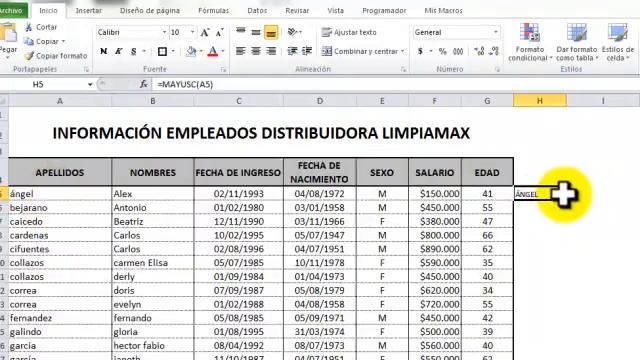The image size is (640, 360).
Task: Switch to the Insertar tab
Action: pos(89,11)
